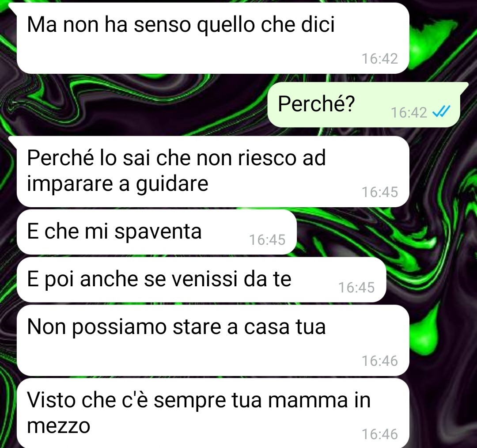477x448 pixels.
Task: Tap the 16:45 timestamp under 'imparare a guidare'
Action: coord(380,192)
